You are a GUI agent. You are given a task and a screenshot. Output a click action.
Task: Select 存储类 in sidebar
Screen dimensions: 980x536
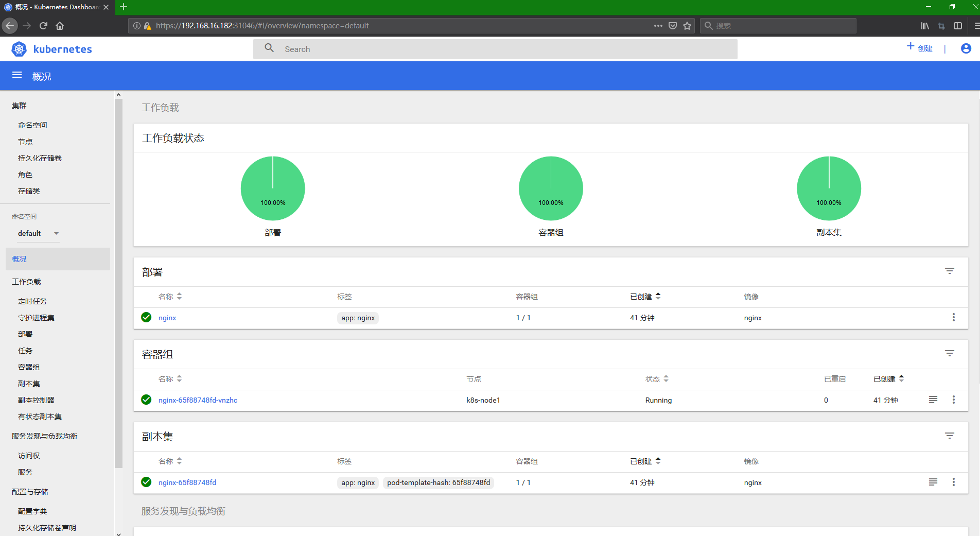coord(29,191)
